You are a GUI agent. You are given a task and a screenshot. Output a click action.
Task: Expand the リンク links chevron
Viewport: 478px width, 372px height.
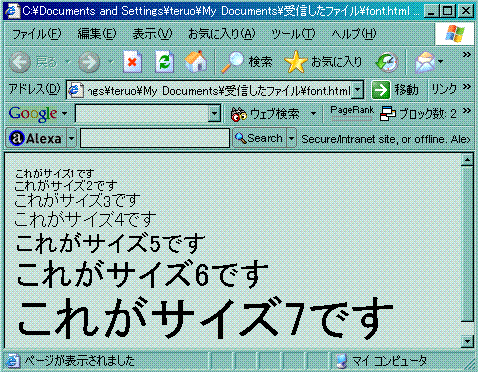[x=467, y=87]
